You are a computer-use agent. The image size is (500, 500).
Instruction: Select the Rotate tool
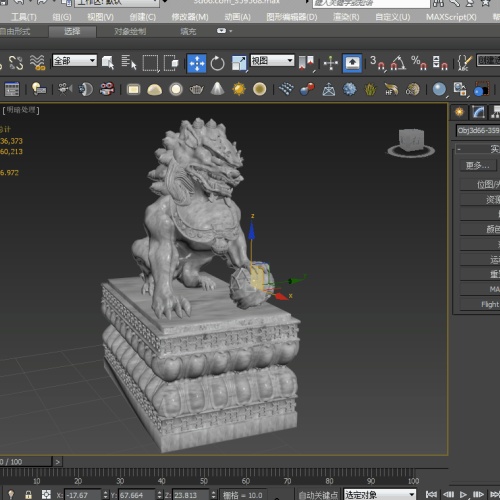(217, 63)
